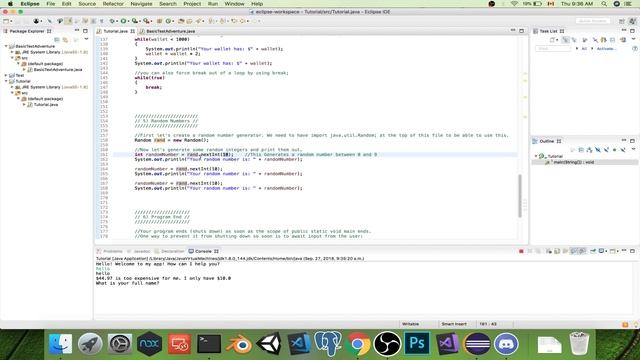Image resolution: width=640 pixels, height=360 pixels.
Task: Open Terminal from the Dock
Action: (x=209, y=344)
